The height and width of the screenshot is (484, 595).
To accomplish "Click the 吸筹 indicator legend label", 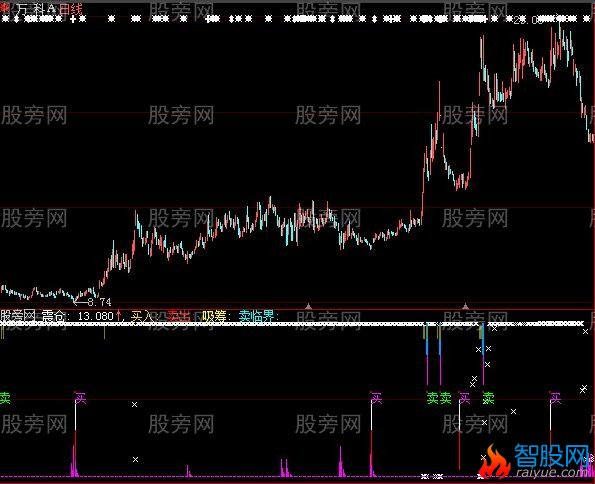I will (x=214, y=315).
